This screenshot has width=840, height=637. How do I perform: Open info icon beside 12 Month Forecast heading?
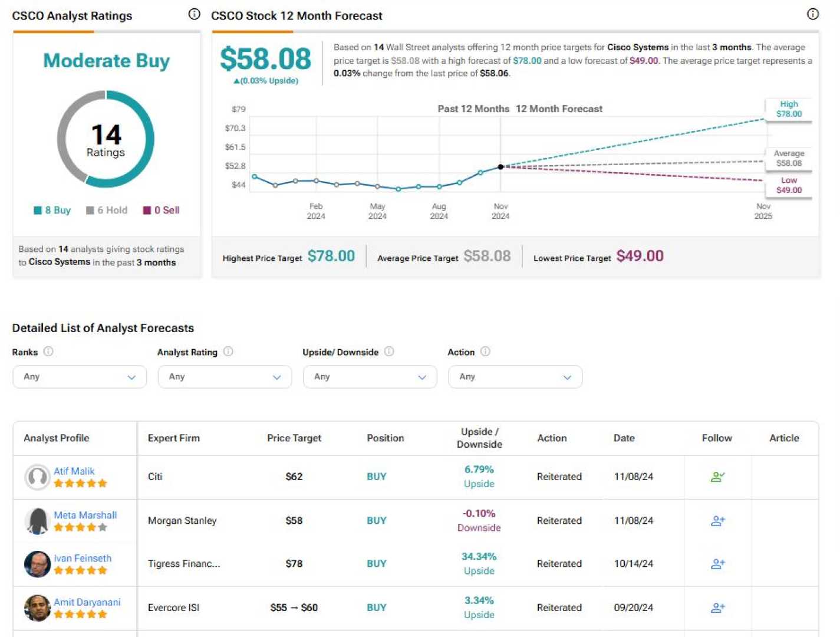pyautogui.click(x=812, y=14)
